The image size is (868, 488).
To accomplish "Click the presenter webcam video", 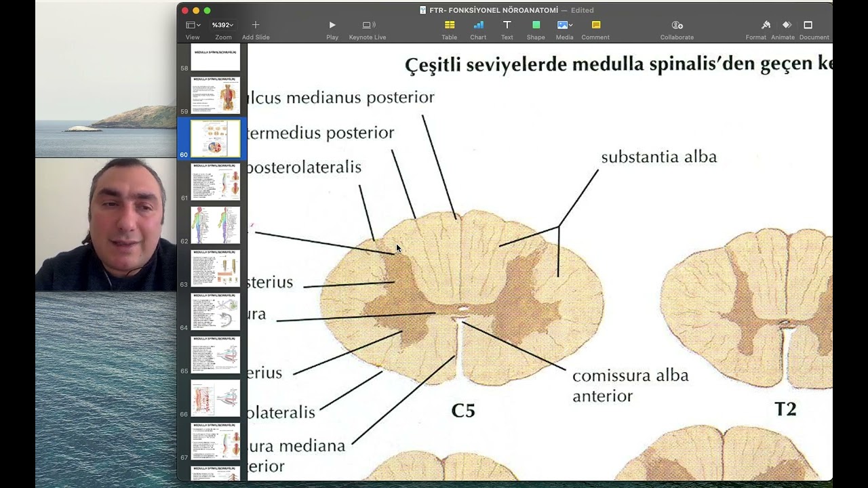I will pos(106,224).
